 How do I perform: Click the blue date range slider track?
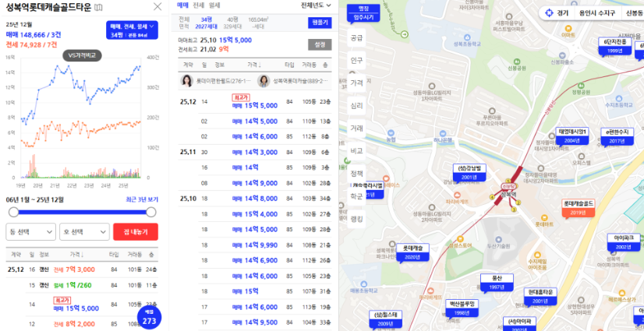click(83, 212)
